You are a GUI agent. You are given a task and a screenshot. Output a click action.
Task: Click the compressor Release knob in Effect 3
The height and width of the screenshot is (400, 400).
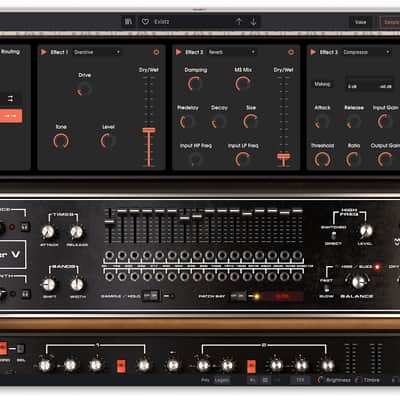(353, 121)
